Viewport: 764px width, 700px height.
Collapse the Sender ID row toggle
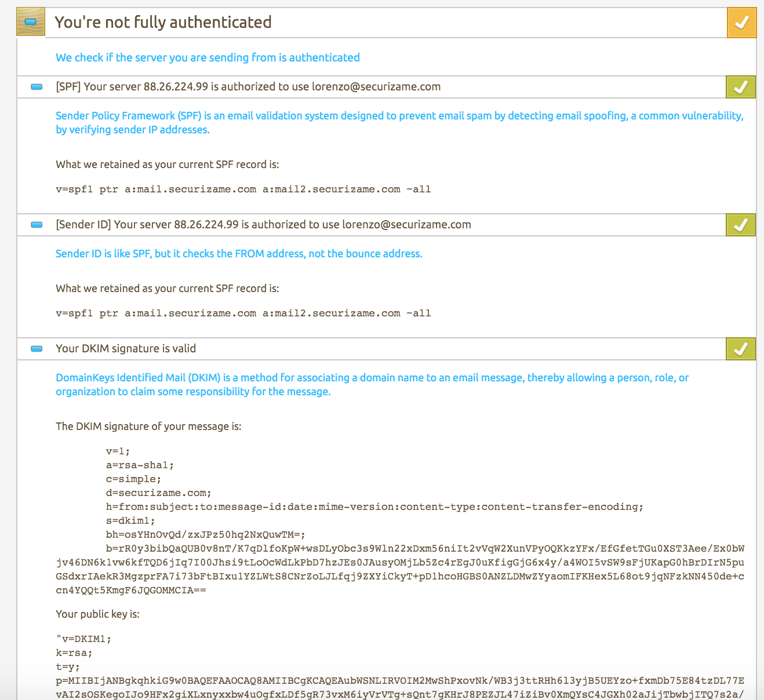coord(37,225)
